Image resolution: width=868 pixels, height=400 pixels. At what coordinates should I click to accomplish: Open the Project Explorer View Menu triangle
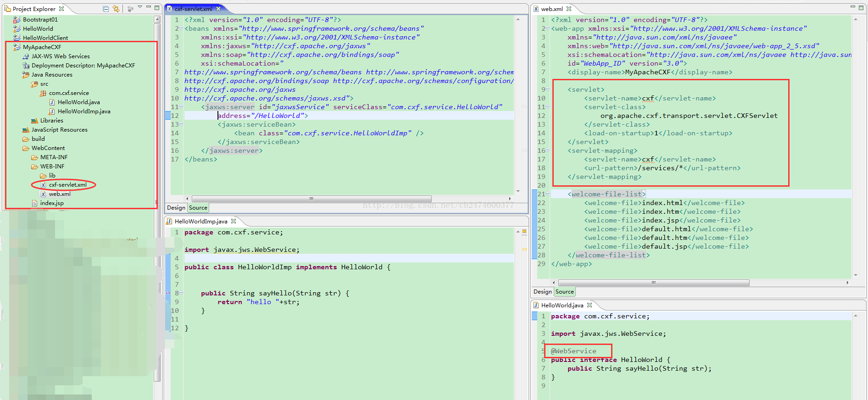(140, 8)
